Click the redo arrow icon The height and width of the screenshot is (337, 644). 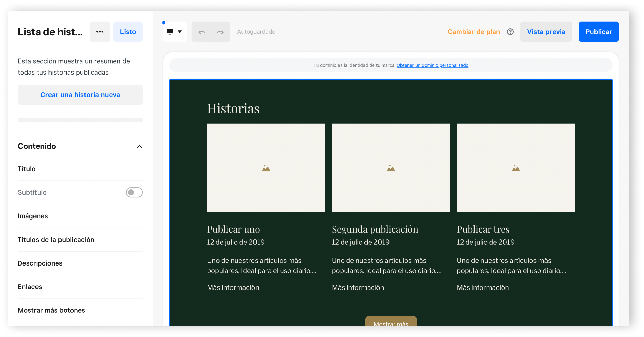click(220, 32)
